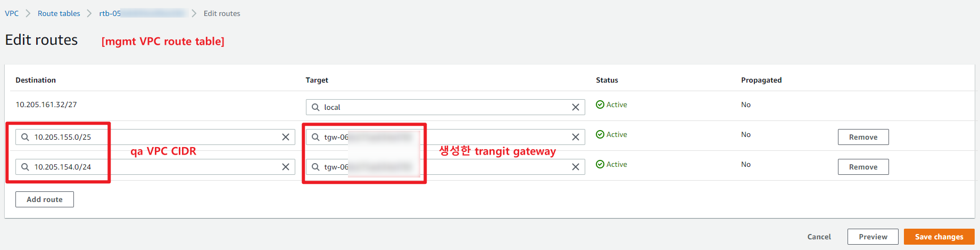Screen dimensions: 980x250
Task: Cancel editing routes
Action: [x=819, y=237]
